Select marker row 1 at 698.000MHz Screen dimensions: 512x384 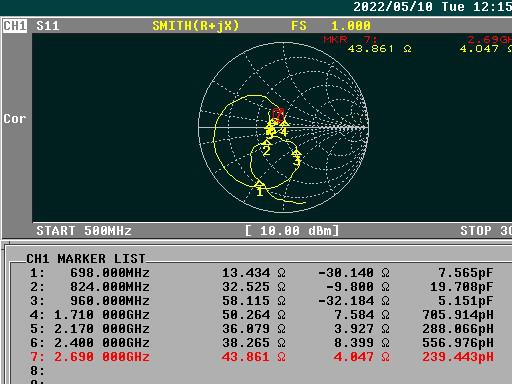(261, 273)
